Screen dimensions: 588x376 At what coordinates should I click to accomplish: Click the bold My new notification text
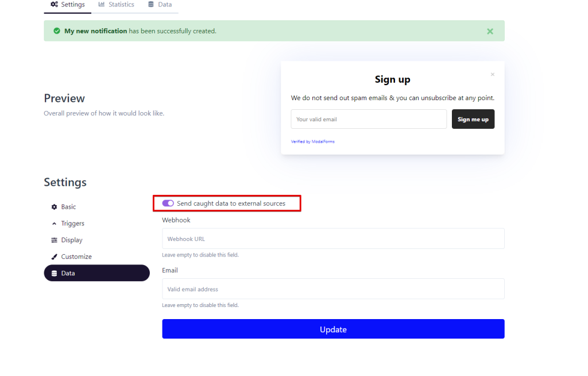tap(95, 31)
